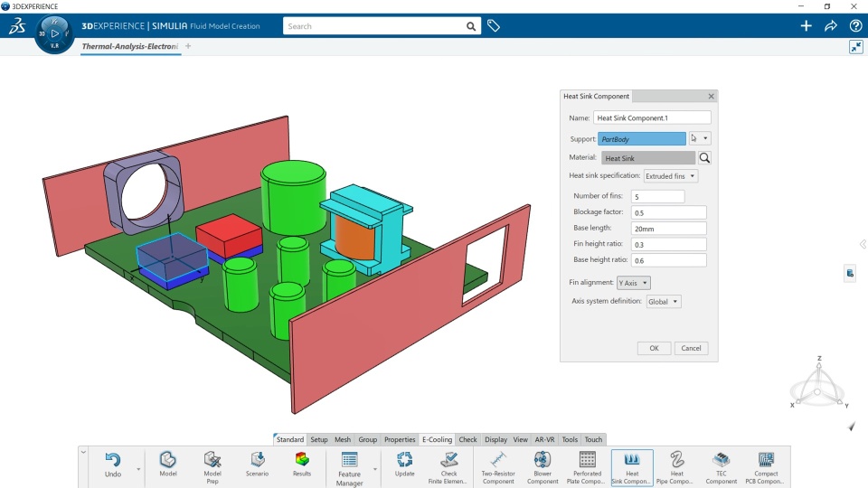
Task: Switch to the View tab
Action: pyautogui.click(x=521, y=439)
